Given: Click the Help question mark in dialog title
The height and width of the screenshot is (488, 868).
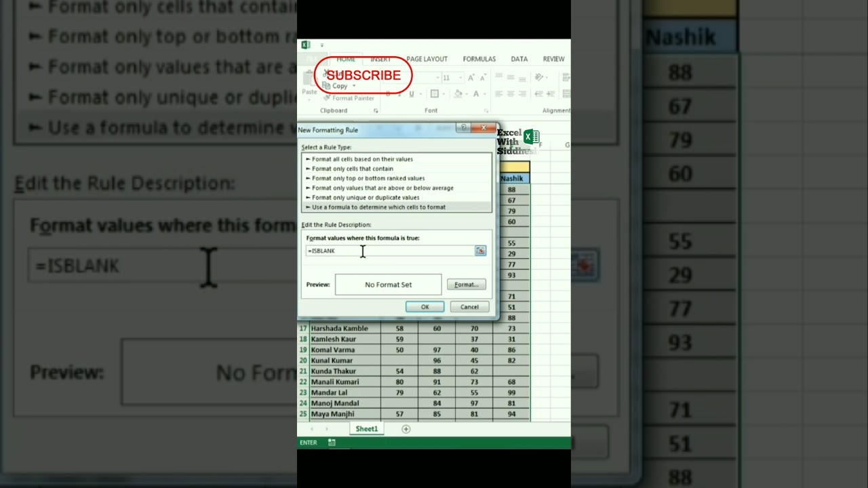Looking at the screenshot, I should point(463,127).
